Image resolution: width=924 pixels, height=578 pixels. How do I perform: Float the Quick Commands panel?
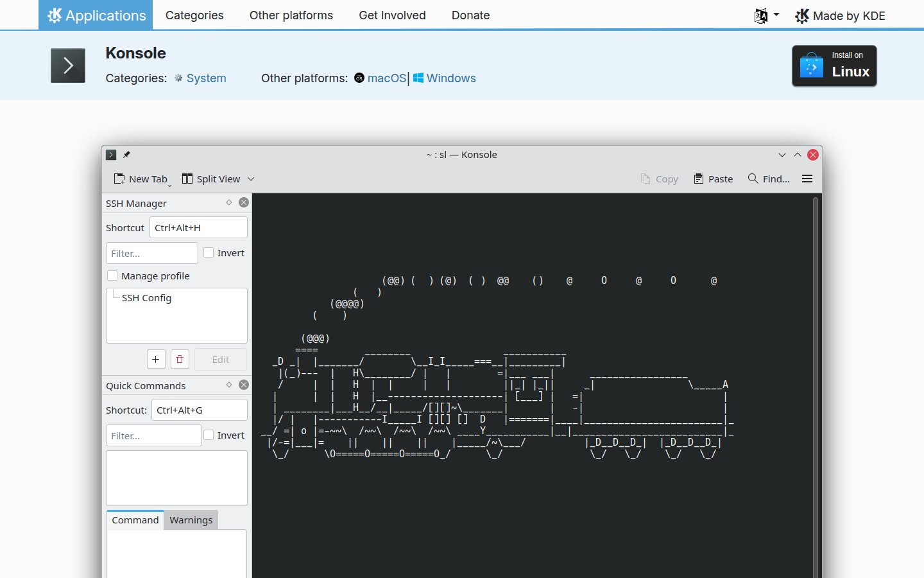click(229, 385)
